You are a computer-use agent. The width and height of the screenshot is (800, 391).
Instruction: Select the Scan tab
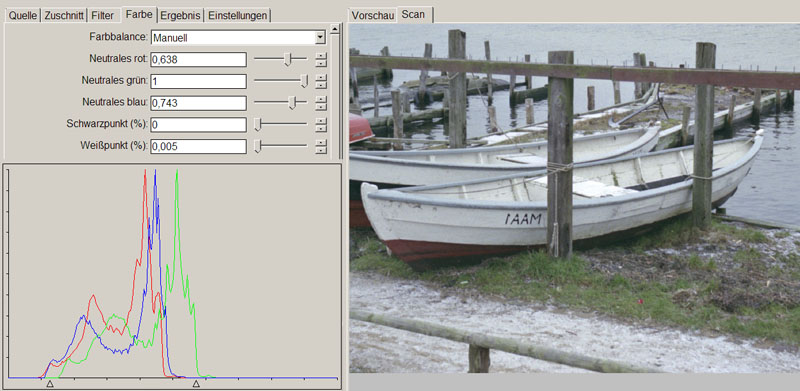coord(413,14)
